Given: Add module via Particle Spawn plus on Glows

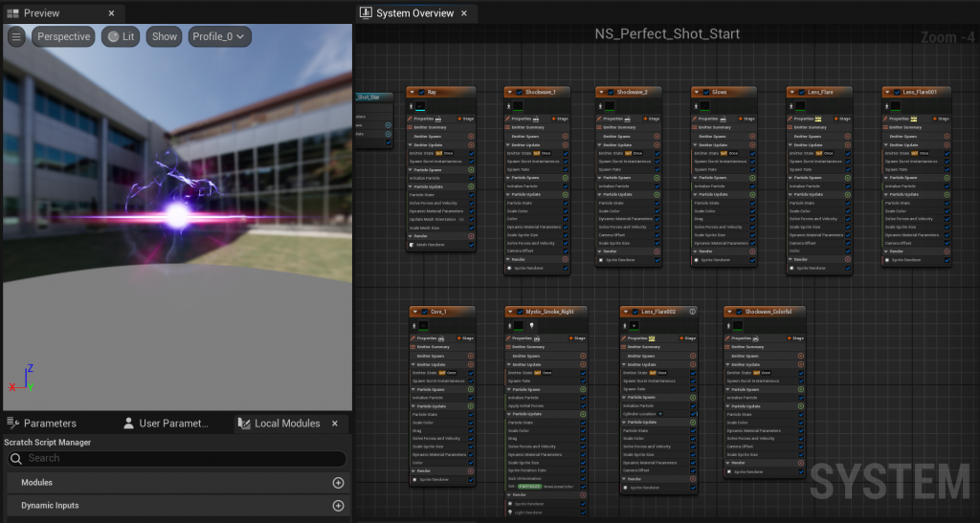Looking at the screenshot, I should (x=751, y=178).
